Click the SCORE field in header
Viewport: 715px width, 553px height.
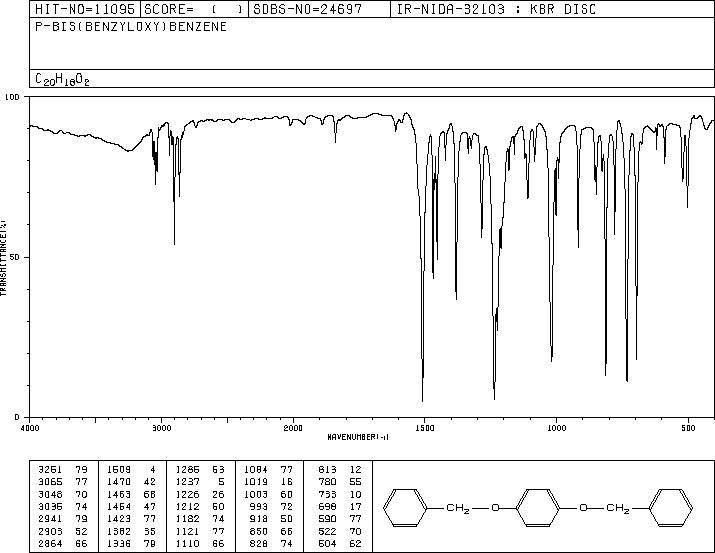click(x=194, y=9)
